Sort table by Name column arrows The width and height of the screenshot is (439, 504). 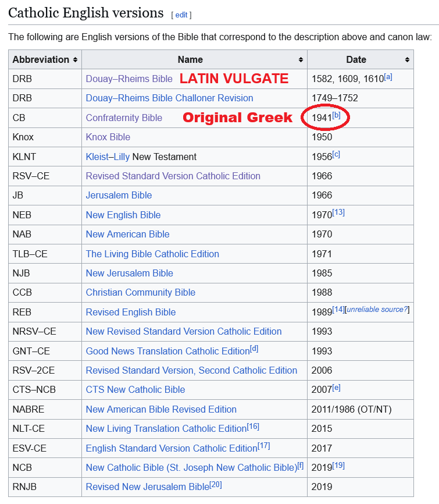(x=301, y=60)
